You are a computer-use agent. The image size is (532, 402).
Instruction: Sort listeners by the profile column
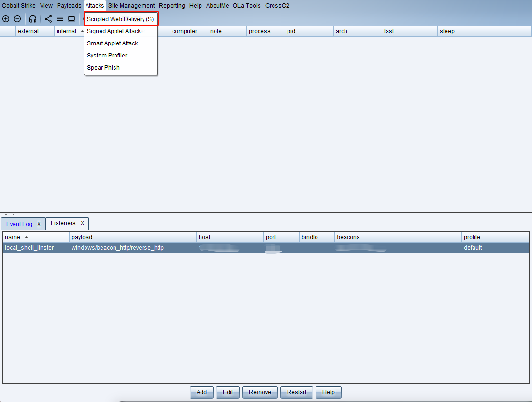click(495, 237)
